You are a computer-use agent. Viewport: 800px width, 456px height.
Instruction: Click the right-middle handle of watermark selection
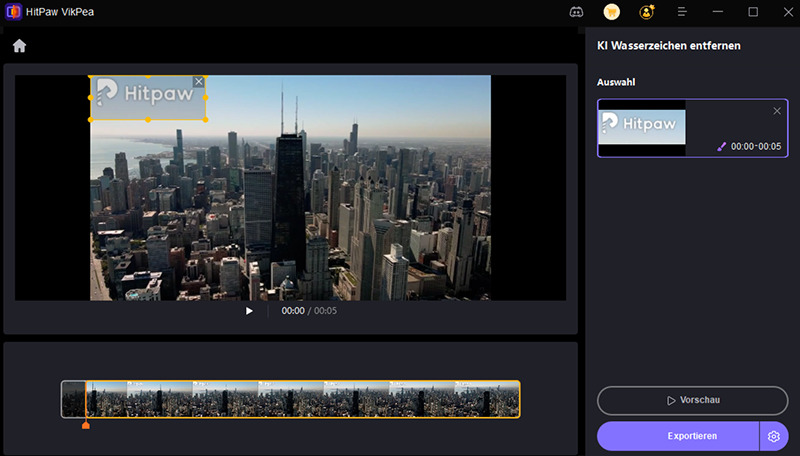(x=206, y=97)
